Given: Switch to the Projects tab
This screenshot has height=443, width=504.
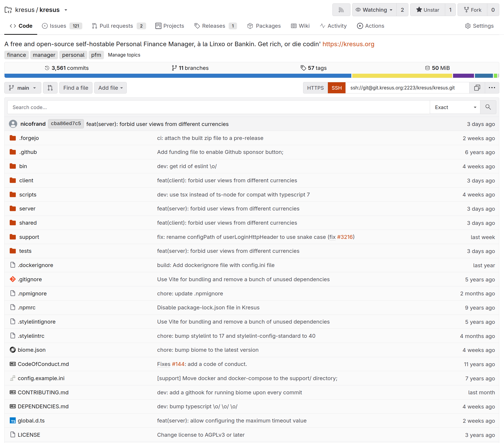Looking at the screenshot, I should click(170, 26).
